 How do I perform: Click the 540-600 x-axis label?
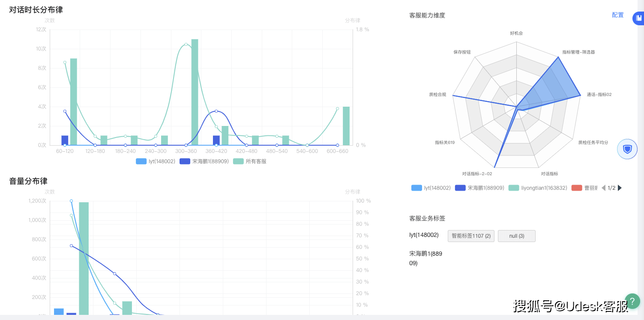(307, 151)
